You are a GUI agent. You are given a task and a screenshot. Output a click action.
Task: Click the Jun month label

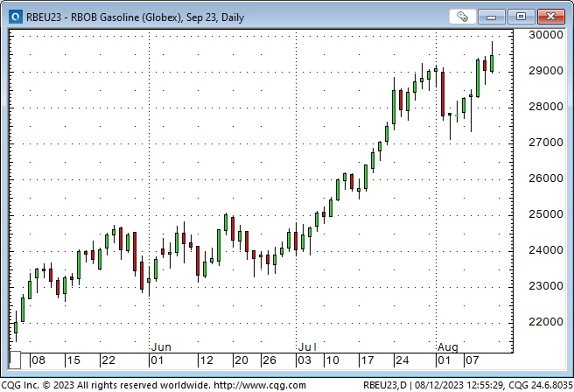161,346
